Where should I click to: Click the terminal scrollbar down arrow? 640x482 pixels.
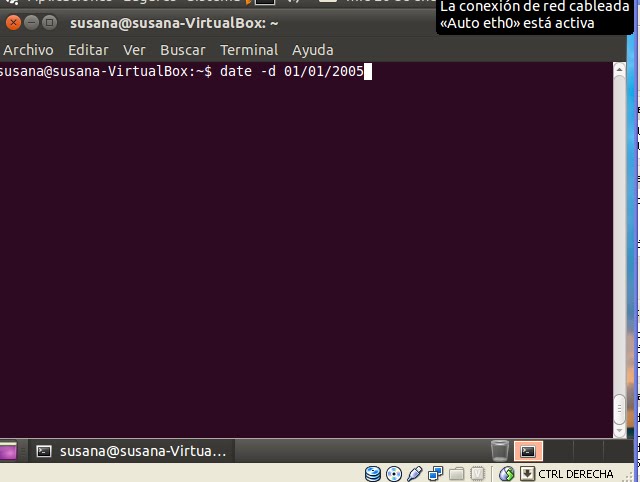(619, 431)
